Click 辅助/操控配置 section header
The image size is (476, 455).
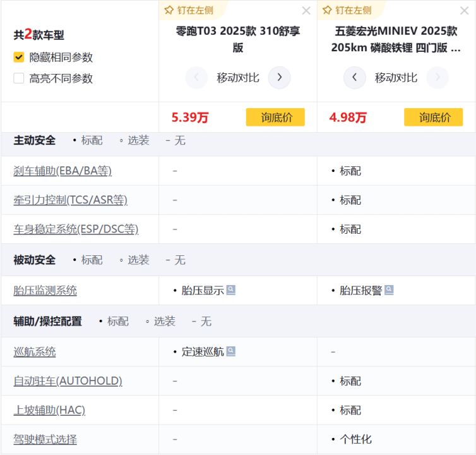[x=47, y=321]
